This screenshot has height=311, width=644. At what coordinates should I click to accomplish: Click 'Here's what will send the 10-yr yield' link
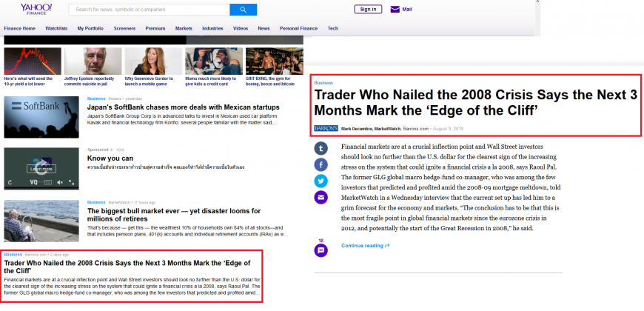click(28, 81)
